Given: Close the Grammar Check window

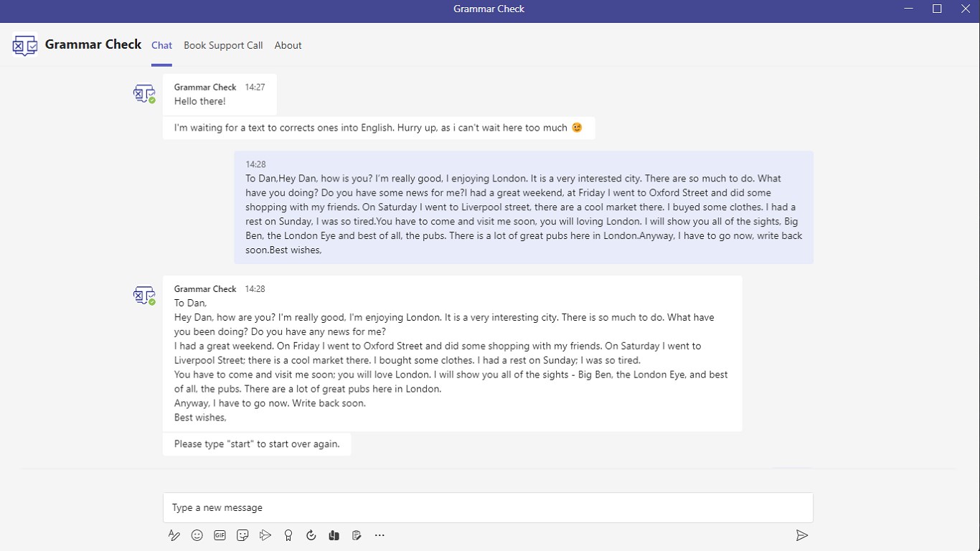Looking at the screenshot, I should (965, 9).
